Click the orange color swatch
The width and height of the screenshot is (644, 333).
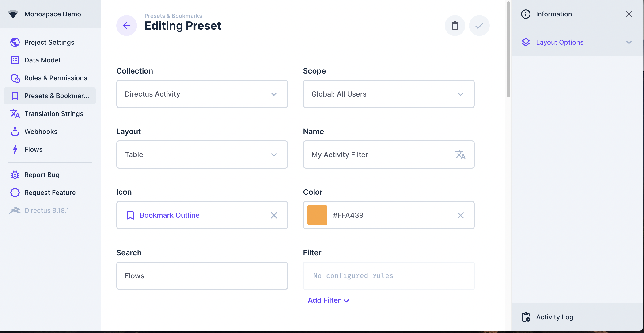point(317,215)
